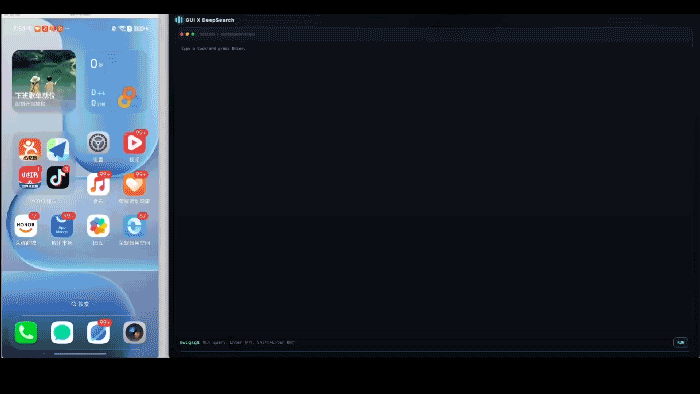
Task: Click the red dot in the terminal header
Action: (182, 34)
